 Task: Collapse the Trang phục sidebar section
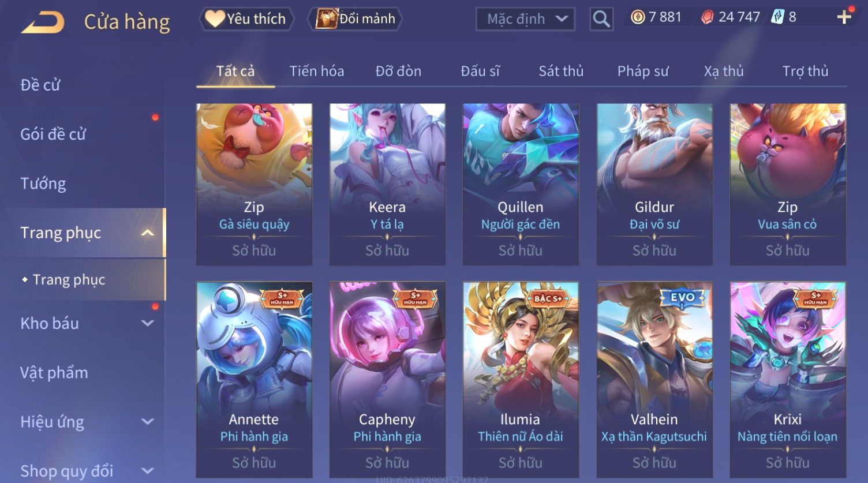coord(148,233)
